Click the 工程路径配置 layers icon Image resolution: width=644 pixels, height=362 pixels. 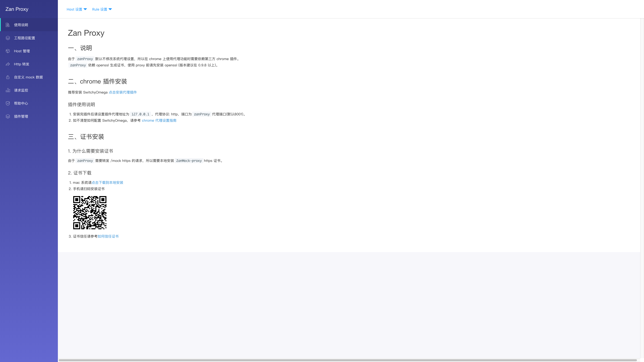(x=8, y=38)
